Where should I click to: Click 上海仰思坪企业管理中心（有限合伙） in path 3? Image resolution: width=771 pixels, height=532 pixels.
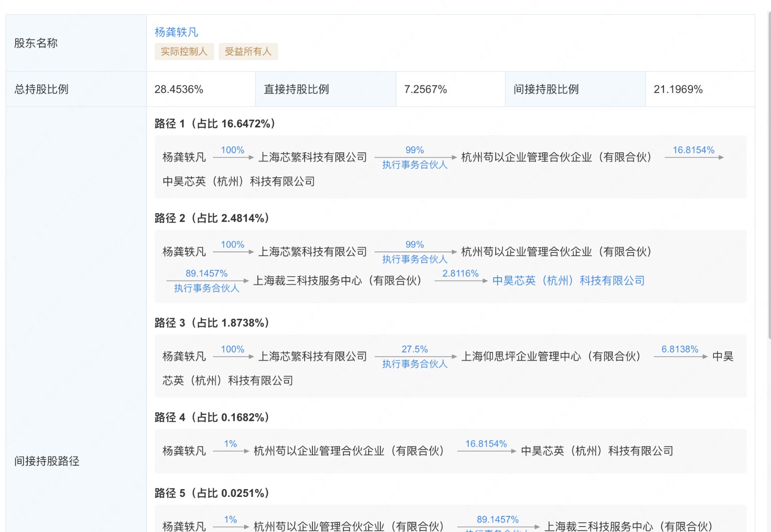551,356
